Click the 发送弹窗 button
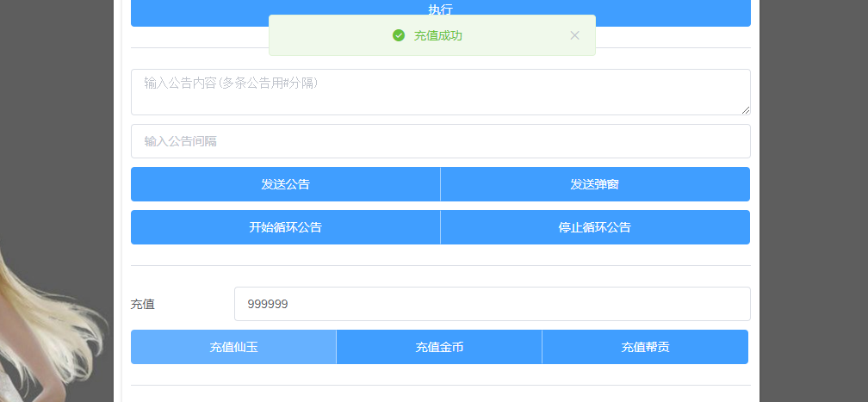This screenshot has width=868, height=402. [595, 184]
